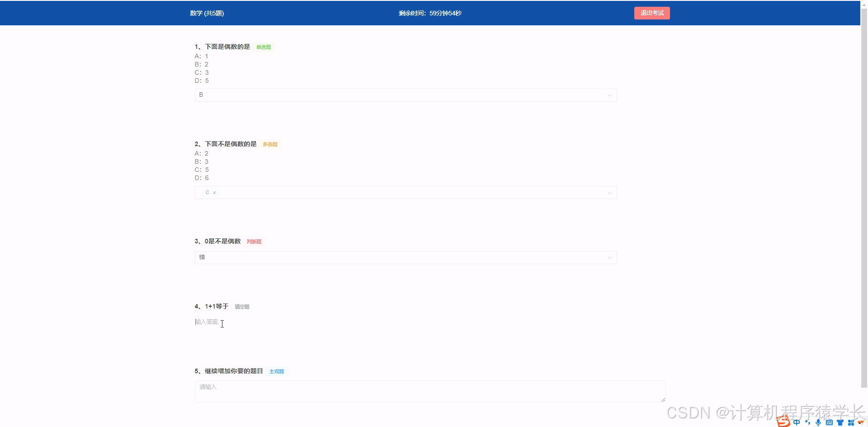Click option A: 2 in question 2
The width and height of the screenshot is (868, 427).
coord(202,153)
